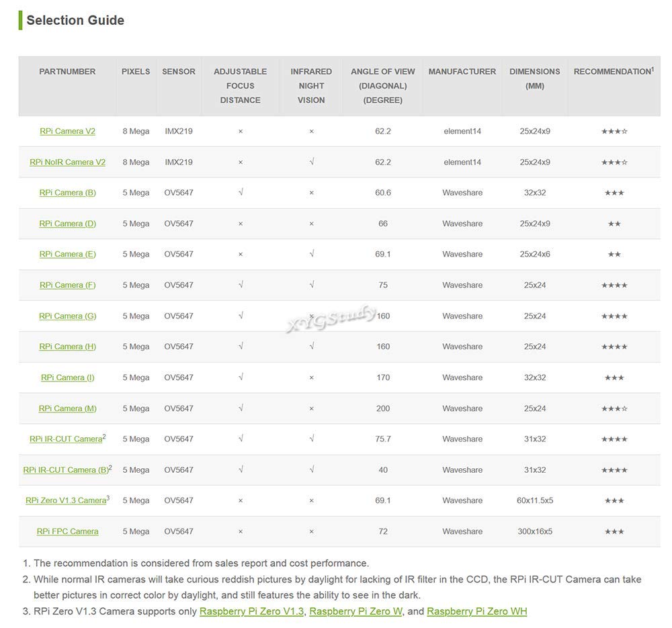Open the RPi Camera (I) product link
Viewport: 672px width, 628px height.
pyautogui.click(x=67, y=377)
